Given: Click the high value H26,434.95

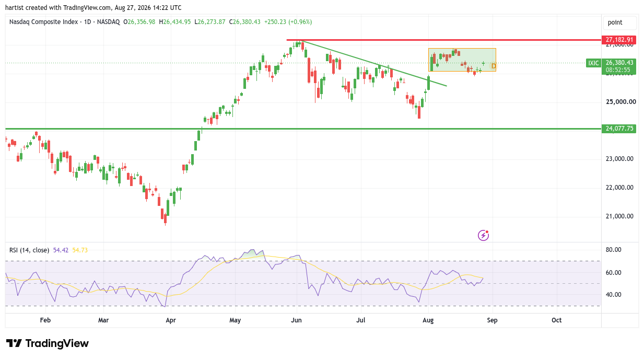Looking at the screenshot, I should tap(175, 22).
